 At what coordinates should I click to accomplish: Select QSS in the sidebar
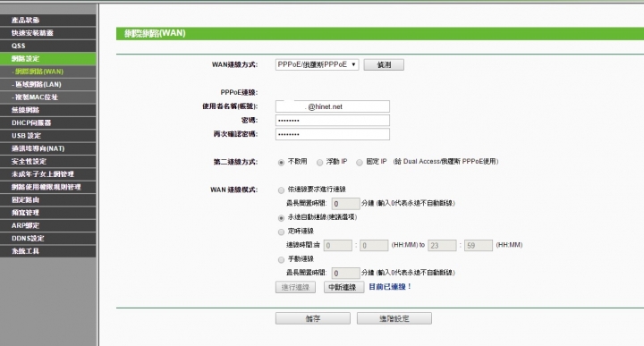tap(48, 46)
